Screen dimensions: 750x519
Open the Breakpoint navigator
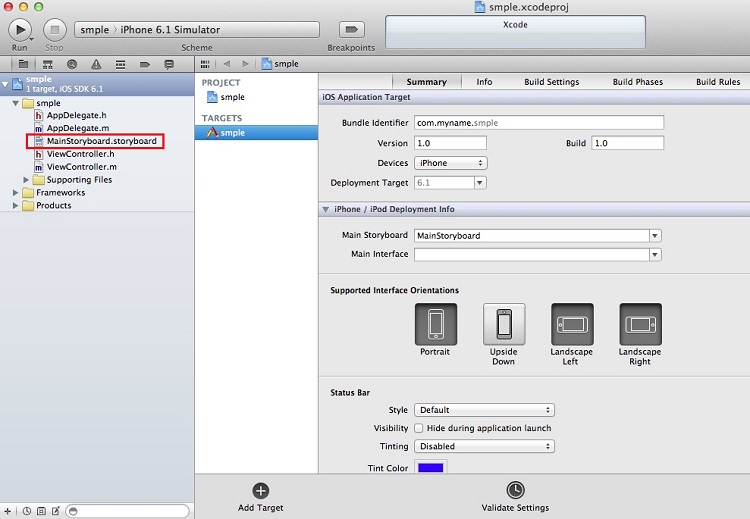click(145, 64)
